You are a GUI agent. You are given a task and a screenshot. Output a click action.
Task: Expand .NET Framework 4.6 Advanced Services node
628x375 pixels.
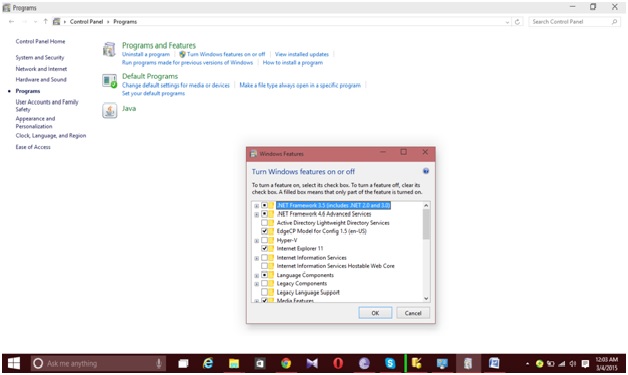click(256, 215)
